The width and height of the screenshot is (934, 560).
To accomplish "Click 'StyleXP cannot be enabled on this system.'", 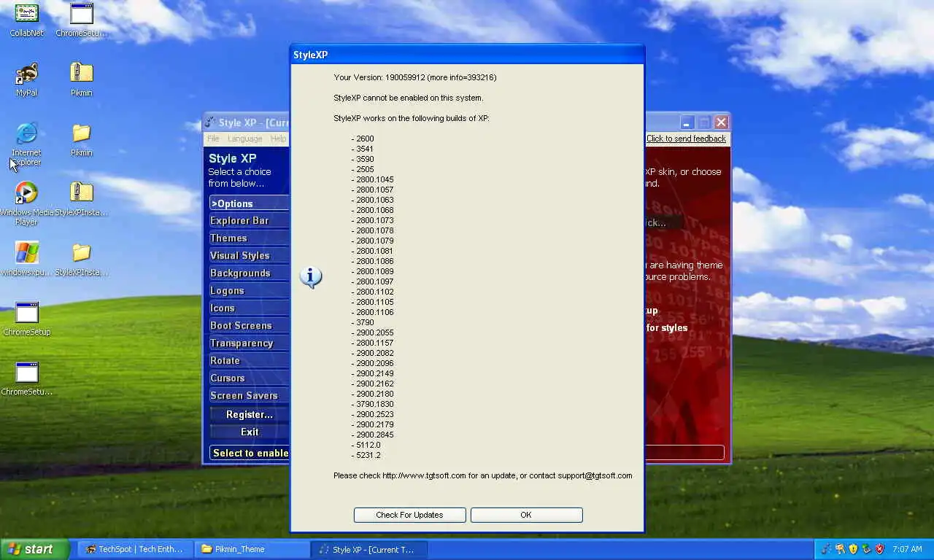I will [x=409, y=98].
